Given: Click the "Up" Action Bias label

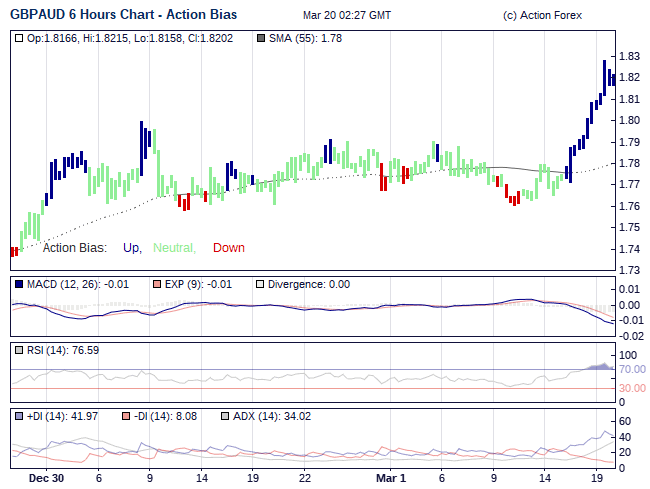Looking at the screenshot, I should point(132,248).
